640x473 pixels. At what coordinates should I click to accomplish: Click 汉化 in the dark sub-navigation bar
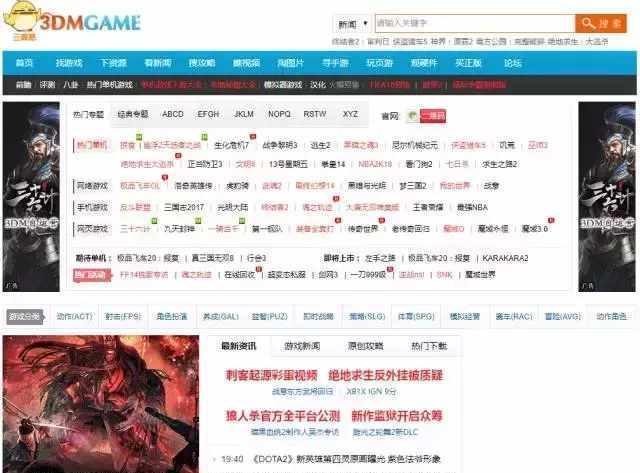pyautogui.click(x=318, y=85)
